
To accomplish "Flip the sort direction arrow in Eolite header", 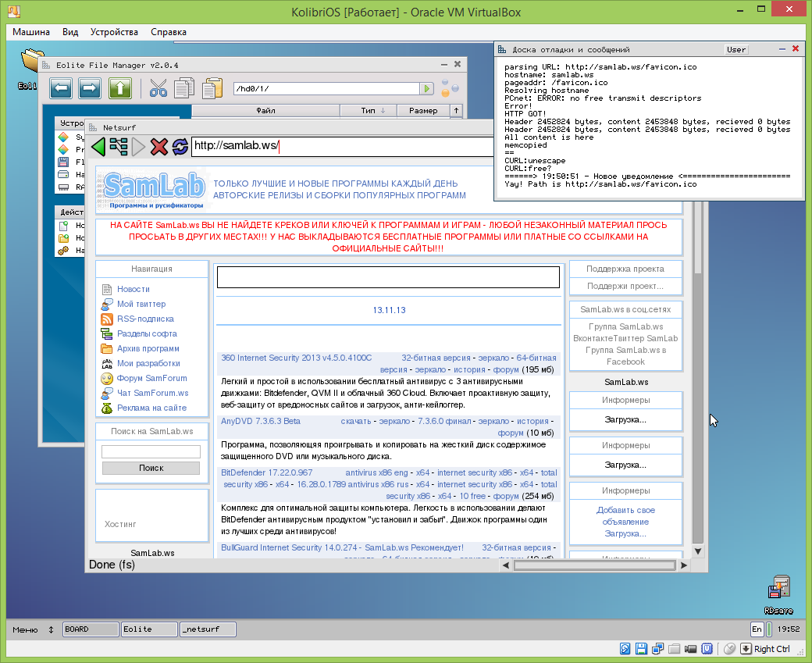I will point(455,110).
